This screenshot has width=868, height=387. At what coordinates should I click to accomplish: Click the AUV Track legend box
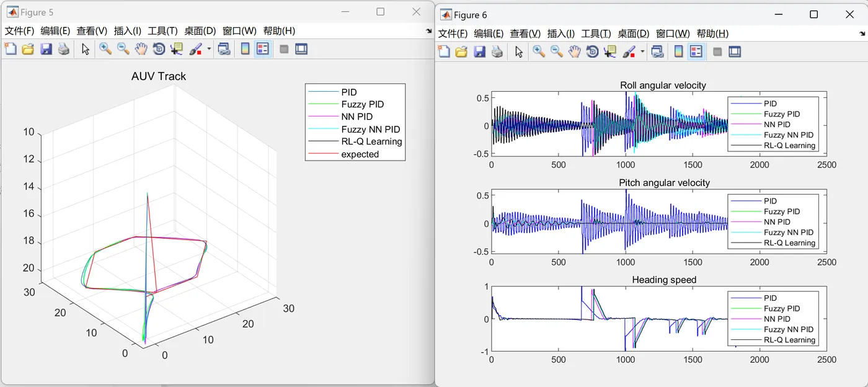(355, 123)
